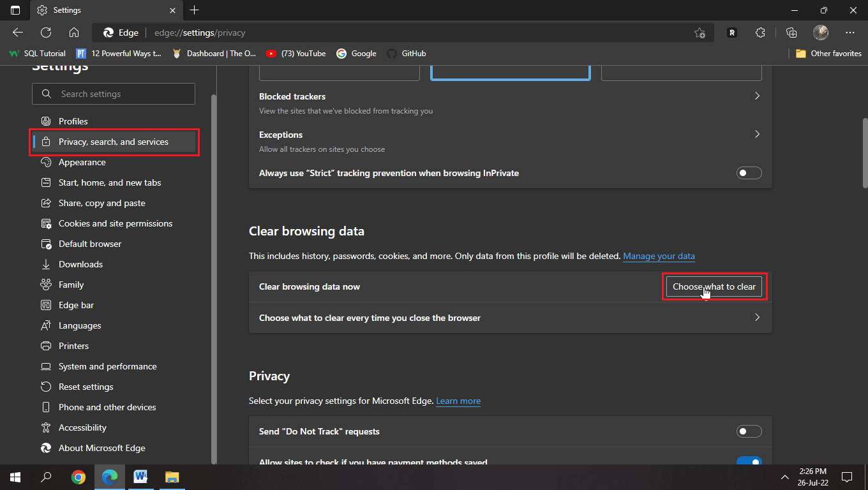Open Edge bar settings
The height and width of the screenshot is (490, 868).
click(x=114, y=305)
